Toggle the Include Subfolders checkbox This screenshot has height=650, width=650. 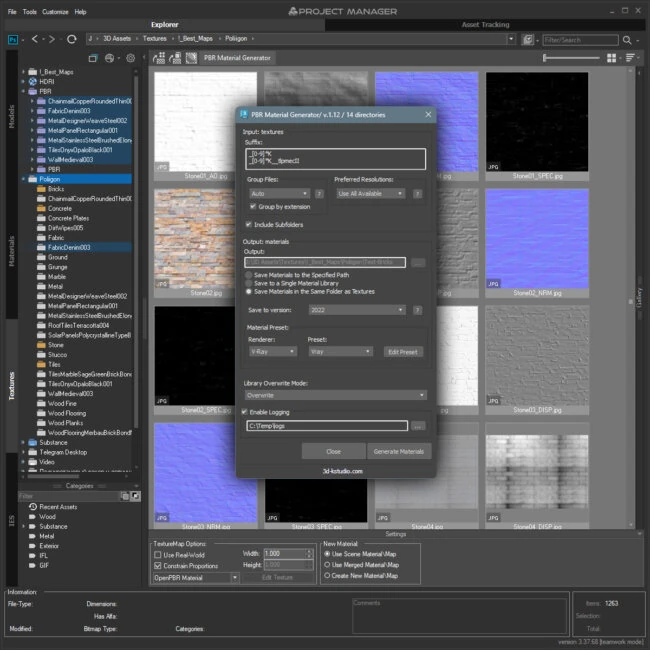click(x=248, y=224)
